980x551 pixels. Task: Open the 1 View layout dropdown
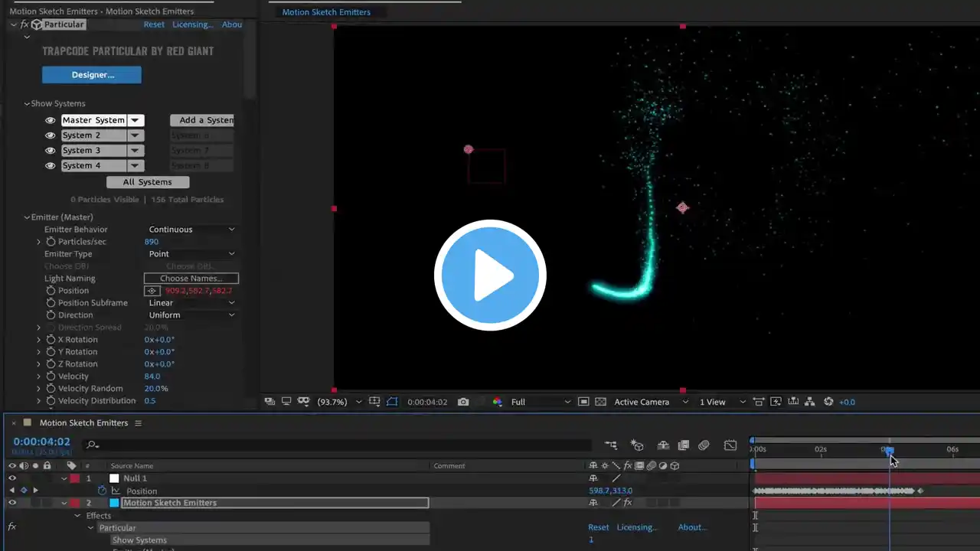(x=722, y=402)
